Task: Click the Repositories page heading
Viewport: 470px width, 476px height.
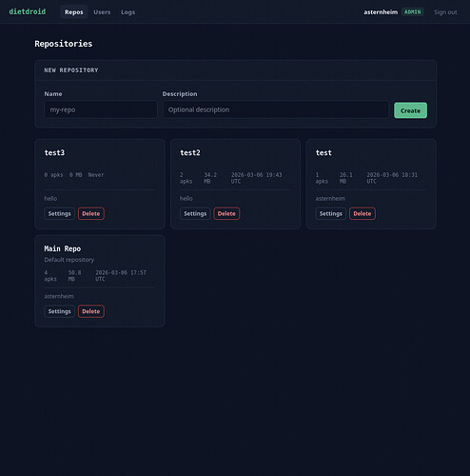Action: tap(64, 44)
